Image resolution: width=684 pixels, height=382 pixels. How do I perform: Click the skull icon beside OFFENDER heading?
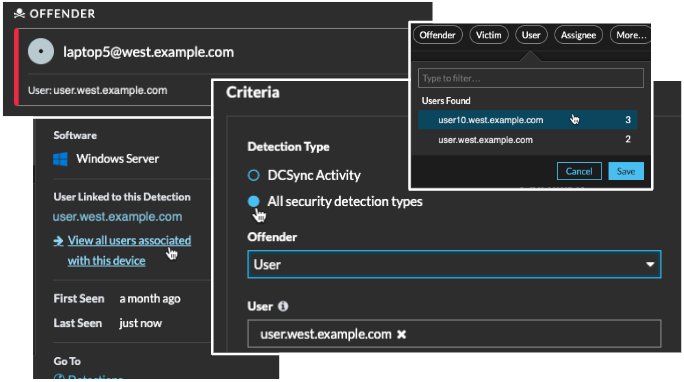(x=19, y=14)
